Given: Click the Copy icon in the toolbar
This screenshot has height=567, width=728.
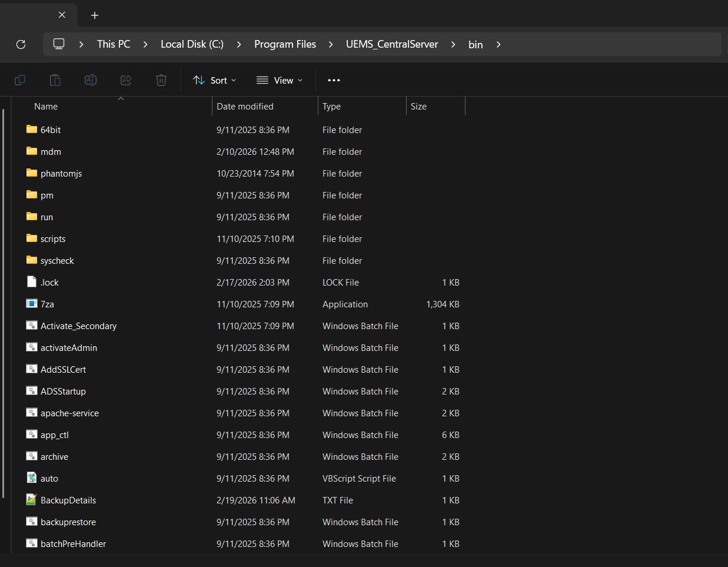Looking at the screenshot, I should 19,80.
